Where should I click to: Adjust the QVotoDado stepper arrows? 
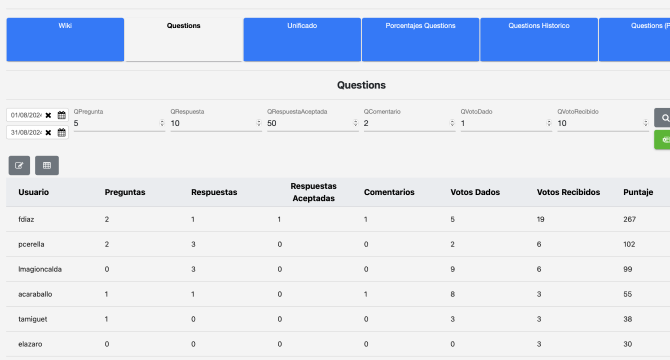point(549,123)
